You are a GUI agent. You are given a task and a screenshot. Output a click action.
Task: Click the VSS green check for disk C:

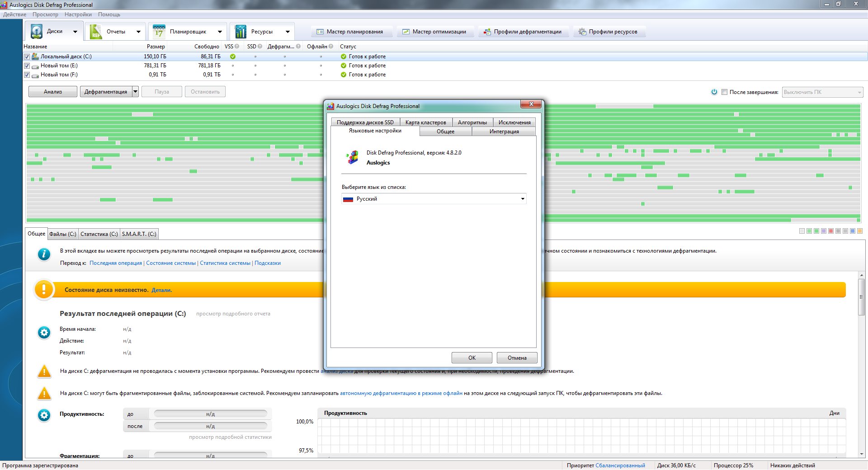(x=233, y=56)
